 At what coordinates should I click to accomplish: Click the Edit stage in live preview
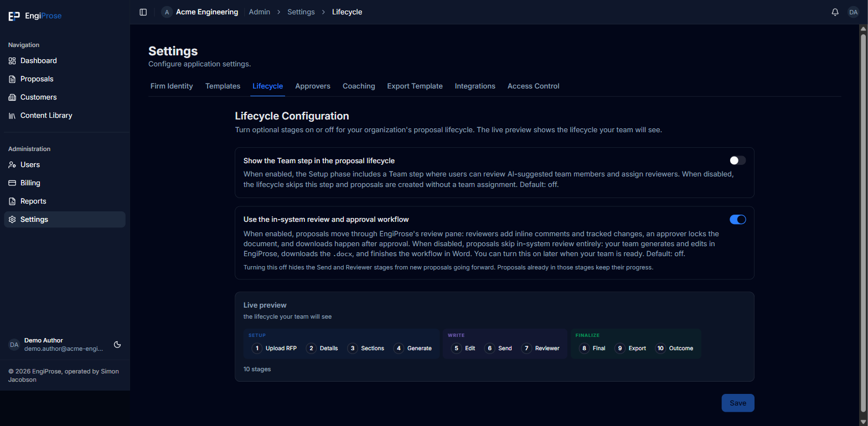point(463,349)
